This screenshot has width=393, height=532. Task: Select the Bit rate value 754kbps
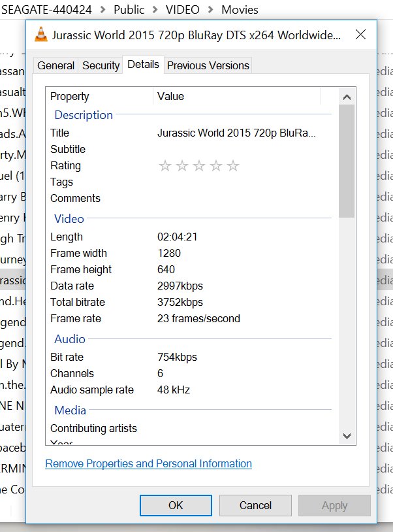(x=177, y=357)
